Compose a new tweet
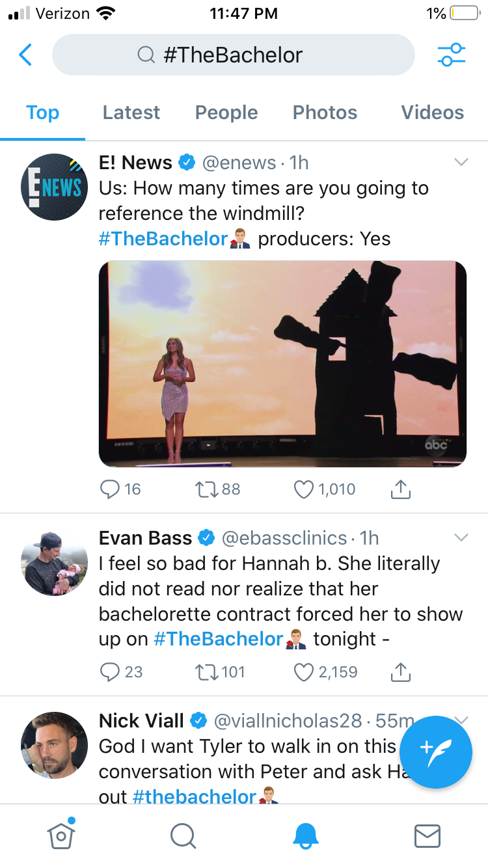The height and width of the screenshot is (868, 488). [435, 752]
